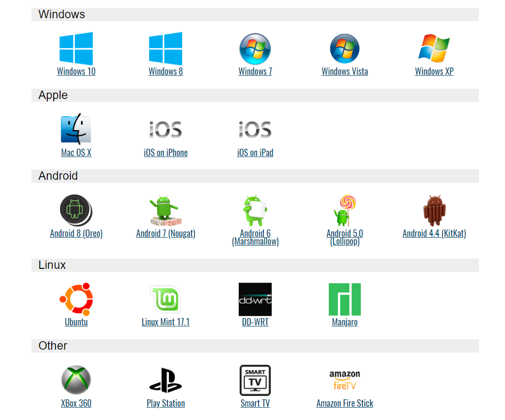Select the Windows XP text link
The width and height of the screenshot is (505, 420).
tap(434, 71)
